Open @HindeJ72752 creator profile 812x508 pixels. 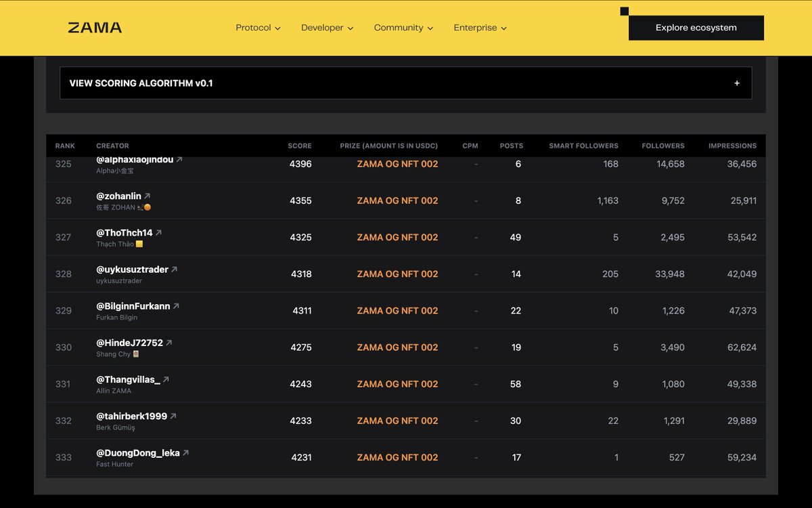pos(129,343)
